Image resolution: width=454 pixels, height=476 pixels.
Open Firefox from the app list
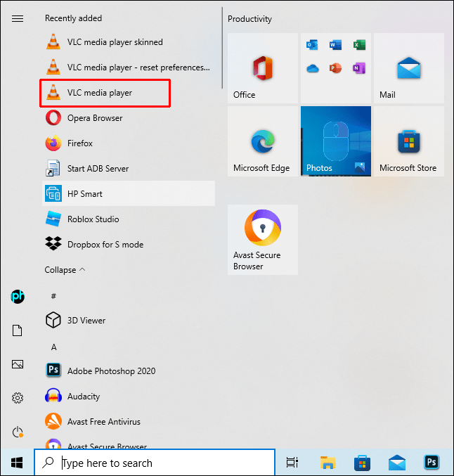tap(129, 143)
